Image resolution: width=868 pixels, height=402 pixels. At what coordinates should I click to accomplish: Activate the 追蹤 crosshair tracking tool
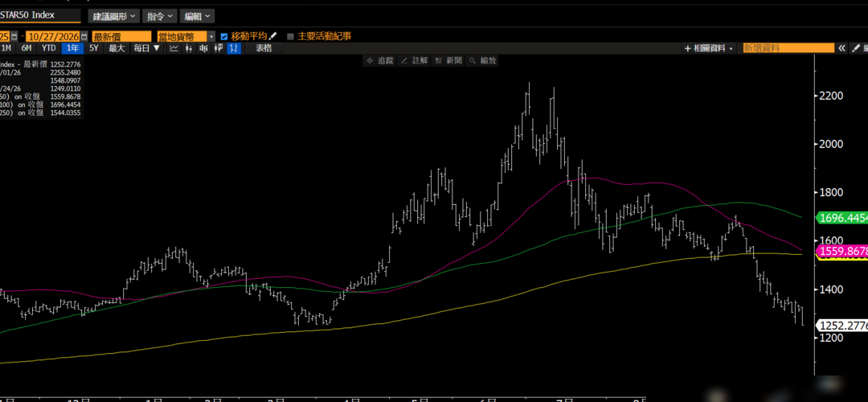[x=380, y=61]
